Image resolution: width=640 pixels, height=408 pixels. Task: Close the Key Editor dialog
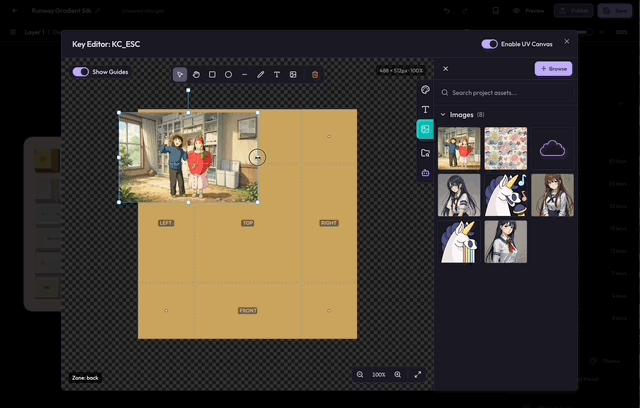[567, 41]
